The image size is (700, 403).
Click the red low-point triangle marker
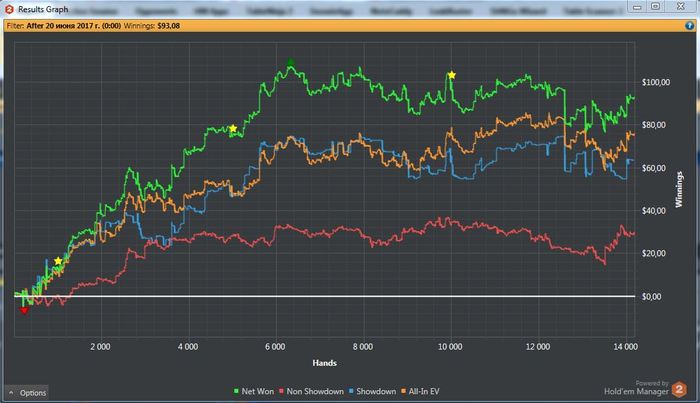click(24, 311)
